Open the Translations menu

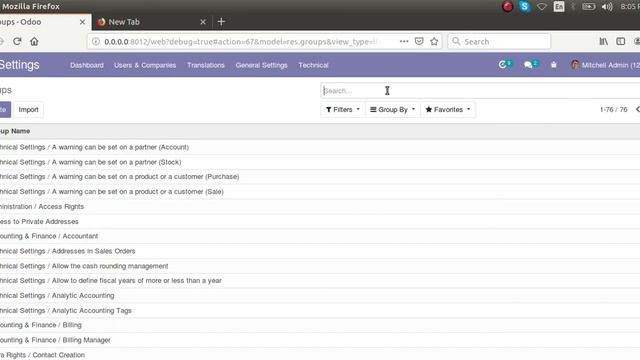click(206, 65)
